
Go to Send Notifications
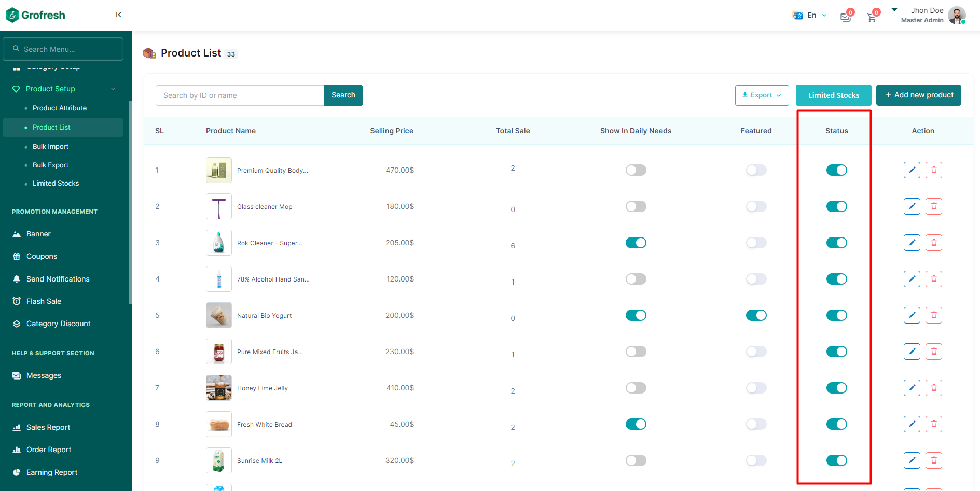pyautogui.click(x=58, y=279)
